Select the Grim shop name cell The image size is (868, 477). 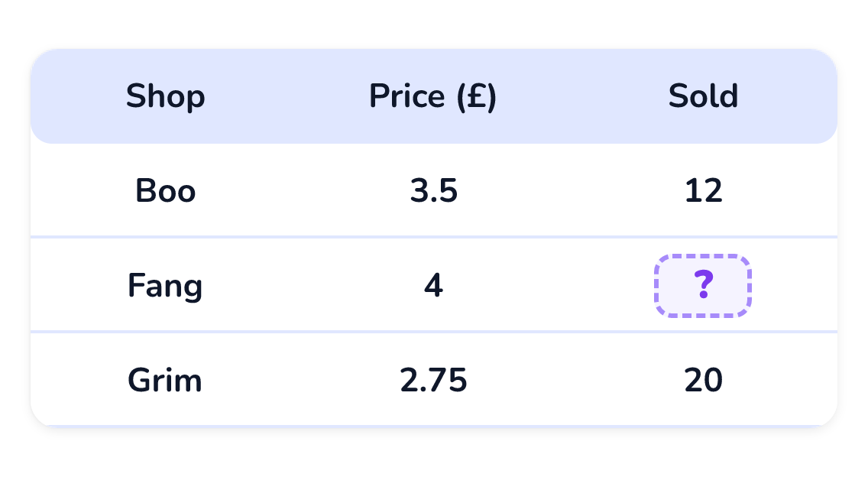tap(165, 381)
